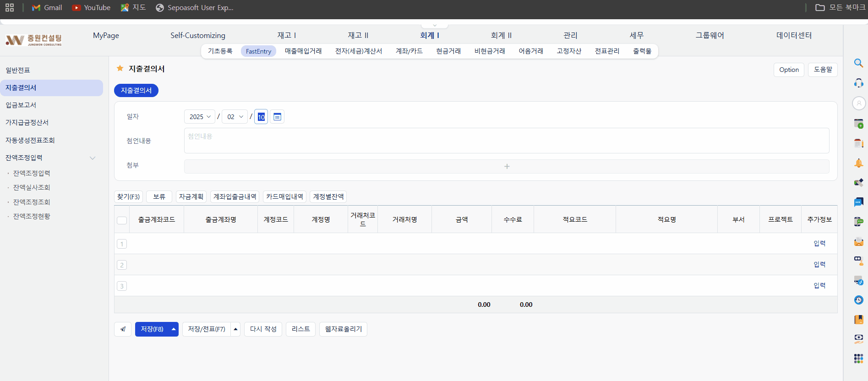Open the 회계 I main menu

coord(430,35)
